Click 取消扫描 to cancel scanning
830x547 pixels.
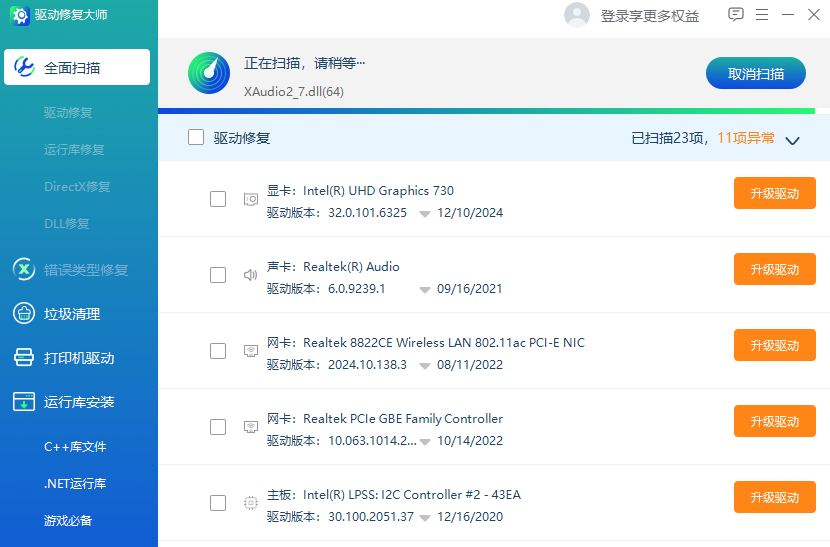(x=756, y=73)
